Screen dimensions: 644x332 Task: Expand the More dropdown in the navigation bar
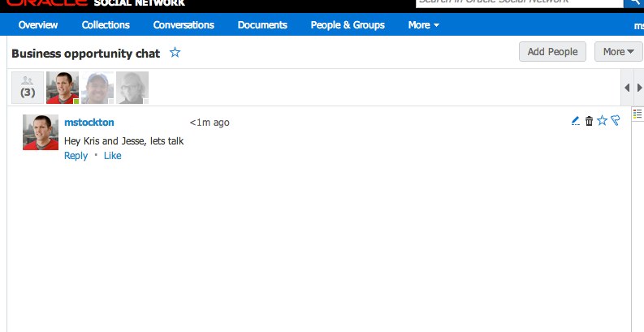coord(423,25)
